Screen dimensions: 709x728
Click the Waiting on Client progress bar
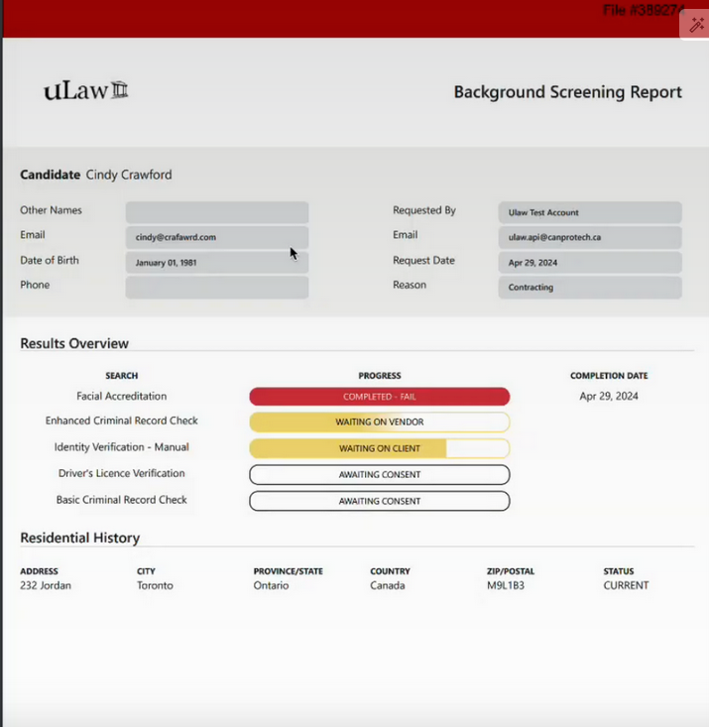point(380,448)
